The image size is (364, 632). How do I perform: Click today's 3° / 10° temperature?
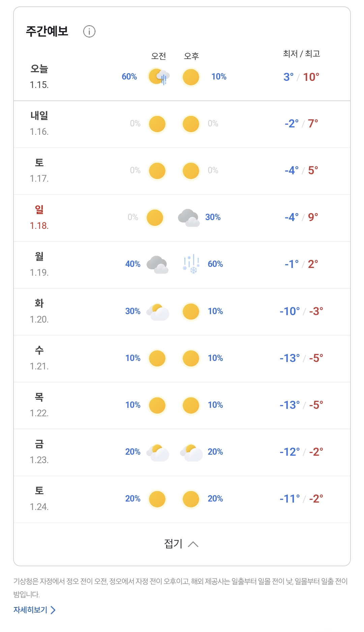tap(301, 77)
